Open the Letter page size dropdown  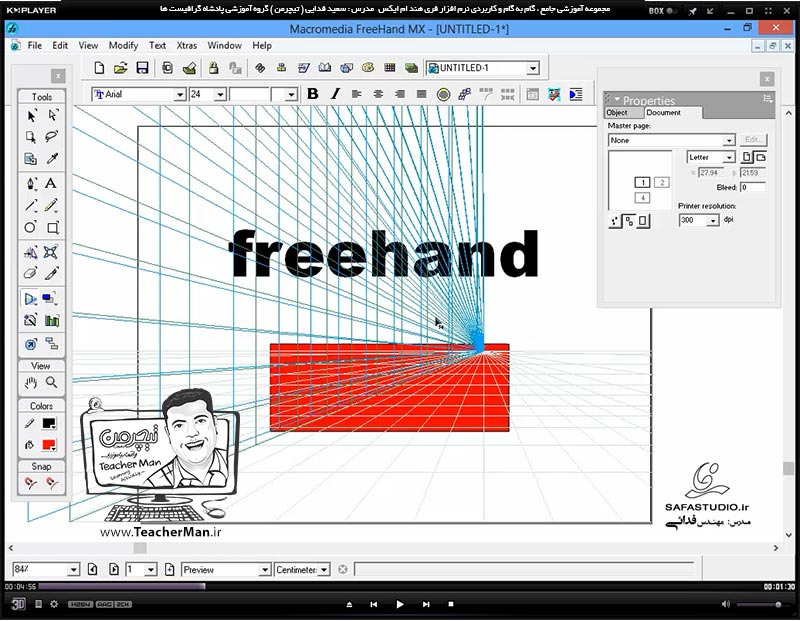pyautogui.click(x=729, y=157)
